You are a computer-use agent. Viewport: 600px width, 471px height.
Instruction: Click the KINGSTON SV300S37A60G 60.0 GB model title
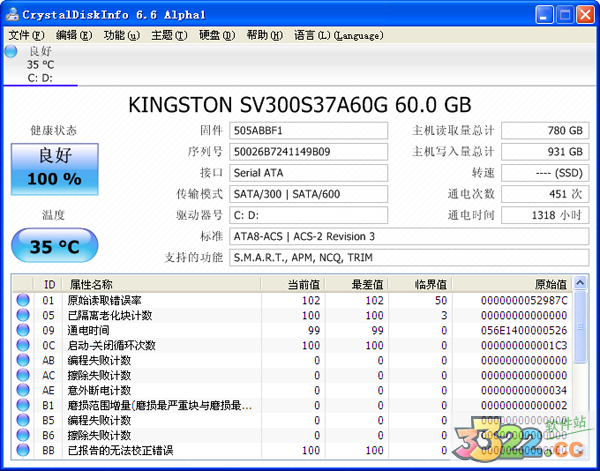click(x=300, y=105)
